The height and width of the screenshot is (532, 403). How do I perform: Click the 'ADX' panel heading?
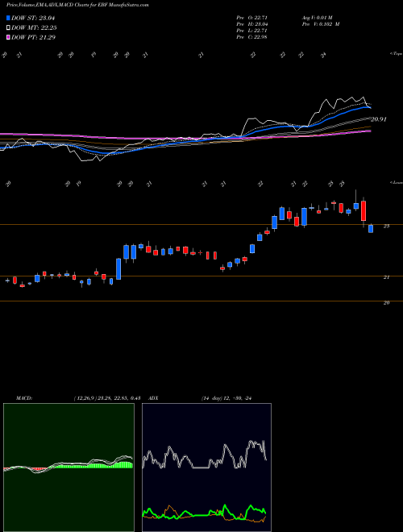point(154,398)
